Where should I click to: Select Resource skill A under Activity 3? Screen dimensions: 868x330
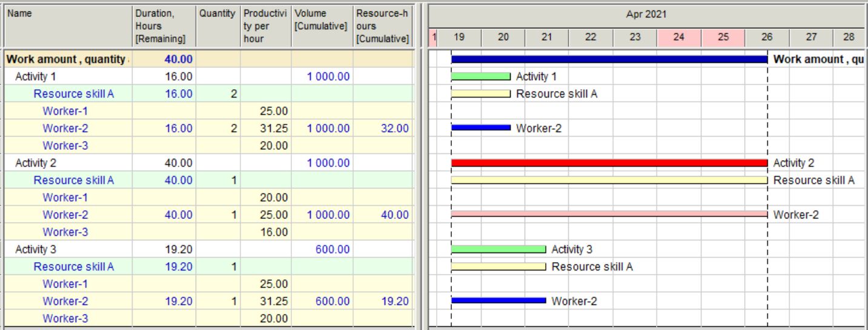click(x=73, y=266)
